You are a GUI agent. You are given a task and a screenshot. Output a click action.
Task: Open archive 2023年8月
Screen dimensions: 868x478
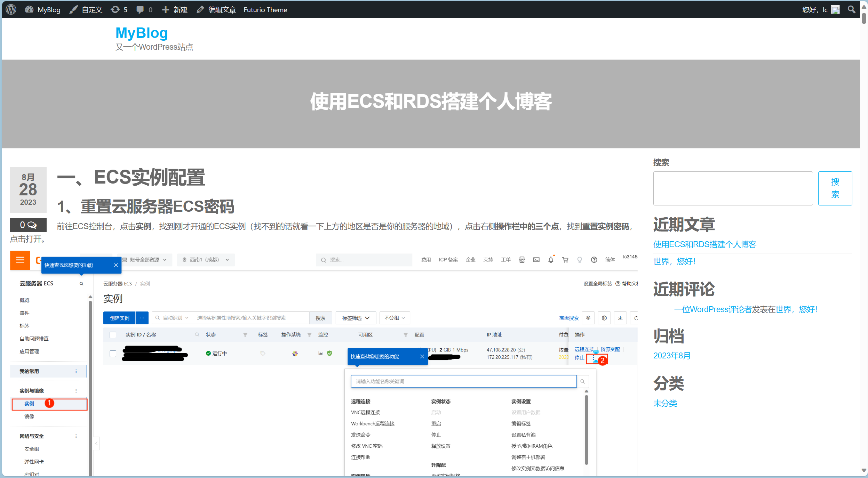coord(672,356)
